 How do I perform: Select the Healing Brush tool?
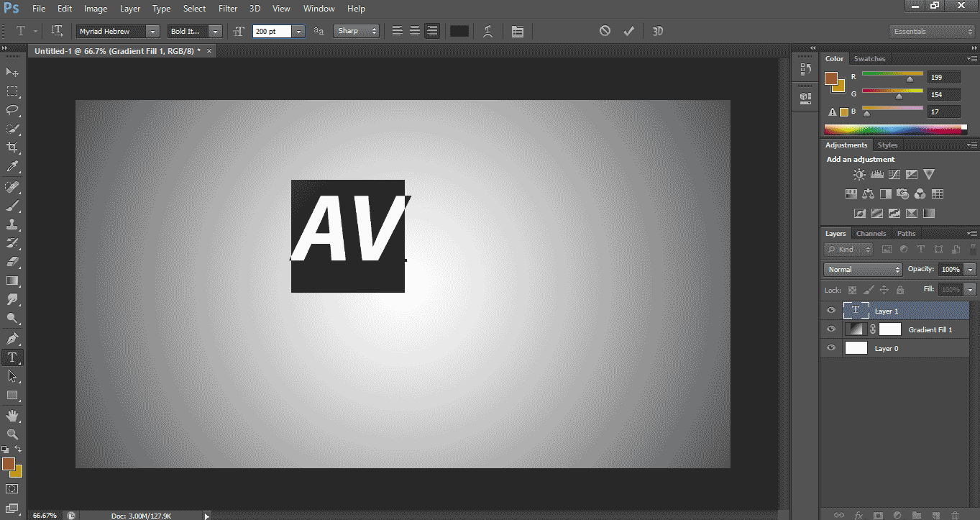(x=12, y=187)
